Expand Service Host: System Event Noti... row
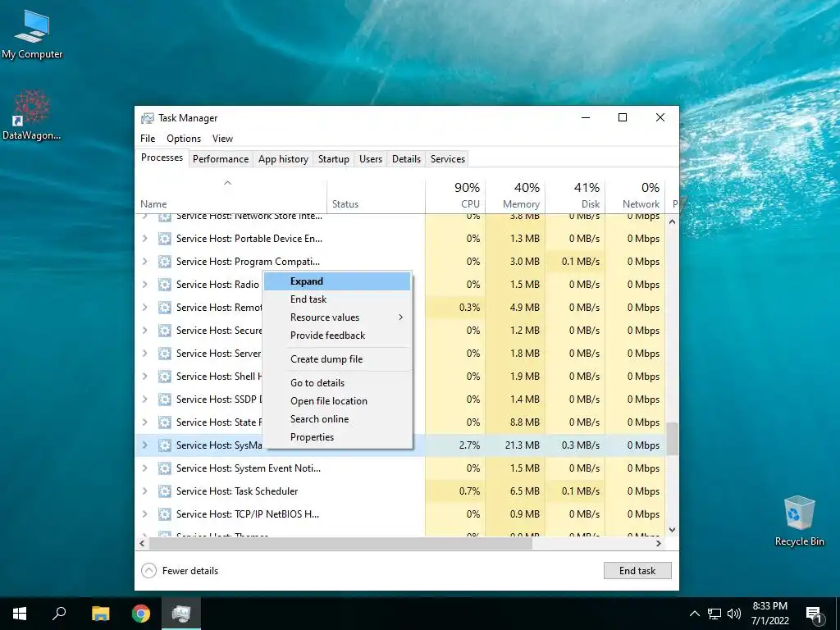Screen dimensions: 840x630 [x=144, y=468]
